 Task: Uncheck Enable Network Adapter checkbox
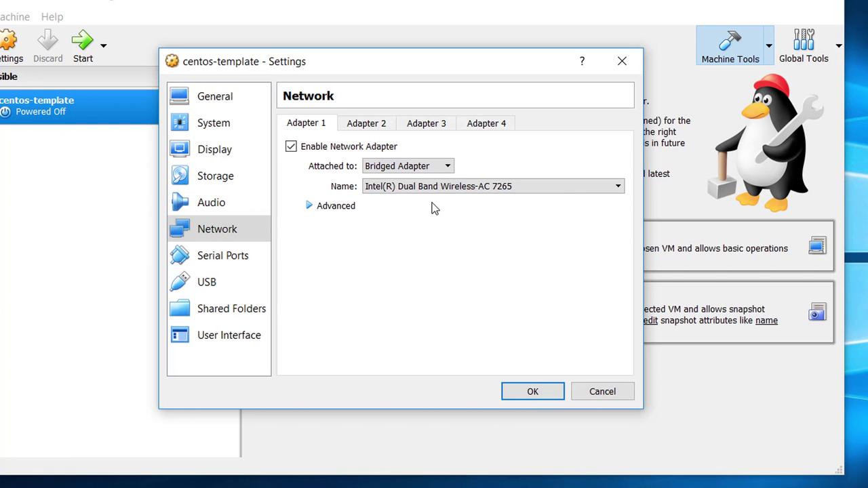tap(292, 146)
